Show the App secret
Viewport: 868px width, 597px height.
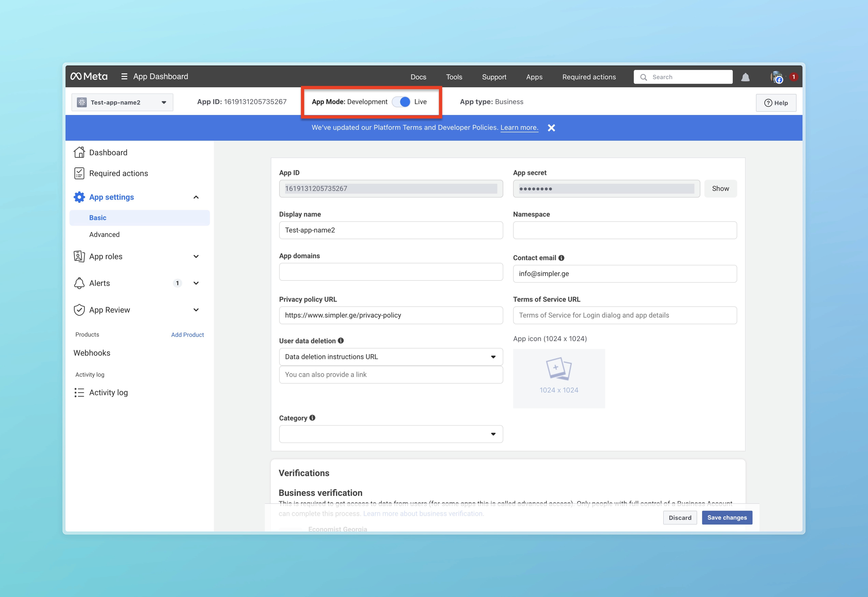720,188
